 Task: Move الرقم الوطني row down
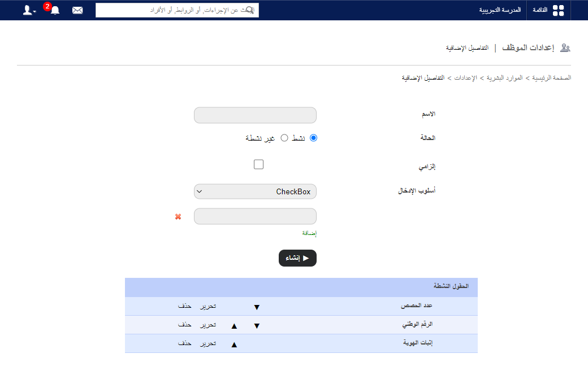[x=257, y=326]
